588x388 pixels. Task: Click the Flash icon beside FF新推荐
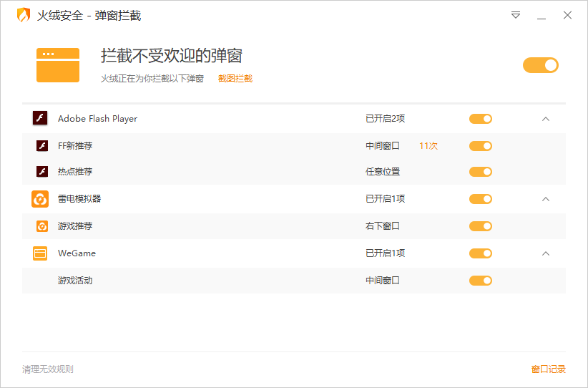tap(42, 145)
